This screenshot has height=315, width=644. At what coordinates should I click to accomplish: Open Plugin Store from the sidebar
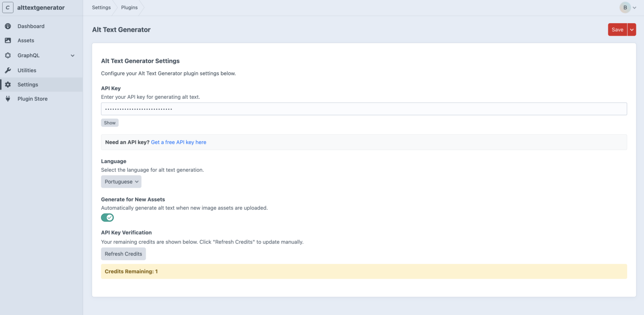point(32,99)
